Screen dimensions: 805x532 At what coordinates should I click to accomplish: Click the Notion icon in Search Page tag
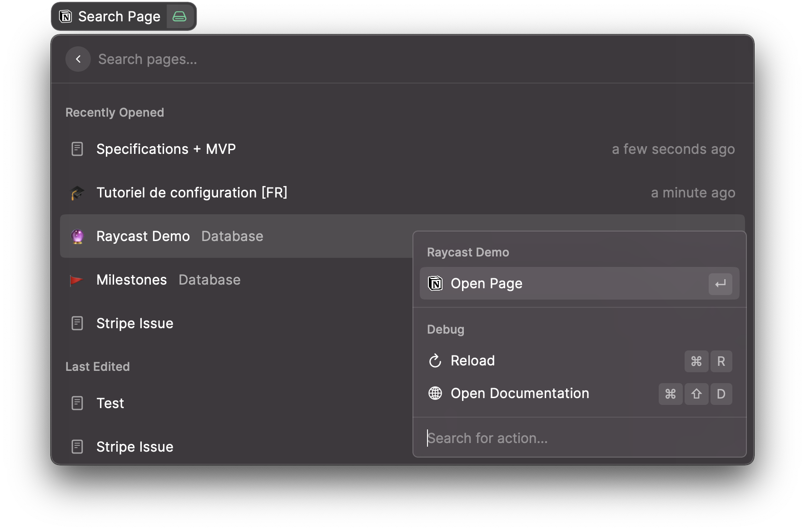[66, 17]
